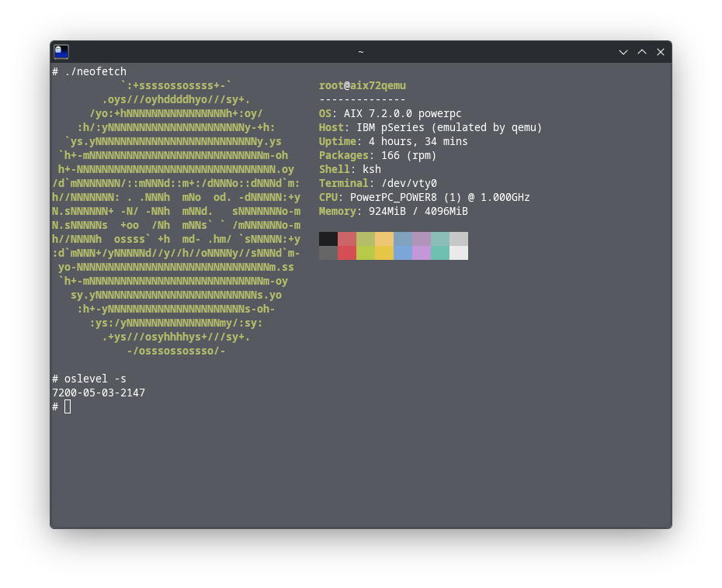
Task: Click the ASCII logo's top '`:+ssssossossss+-`' line
Action: point(176,85)
